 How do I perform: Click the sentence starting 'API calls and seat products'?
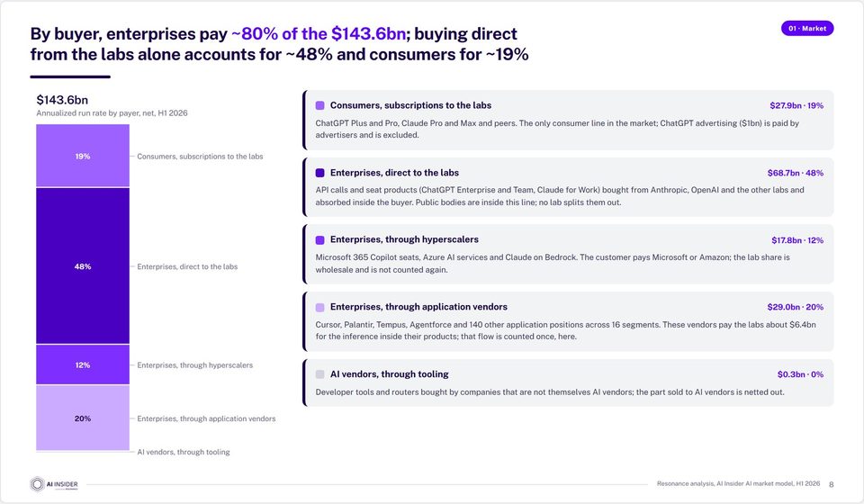[x=560, y=196]
